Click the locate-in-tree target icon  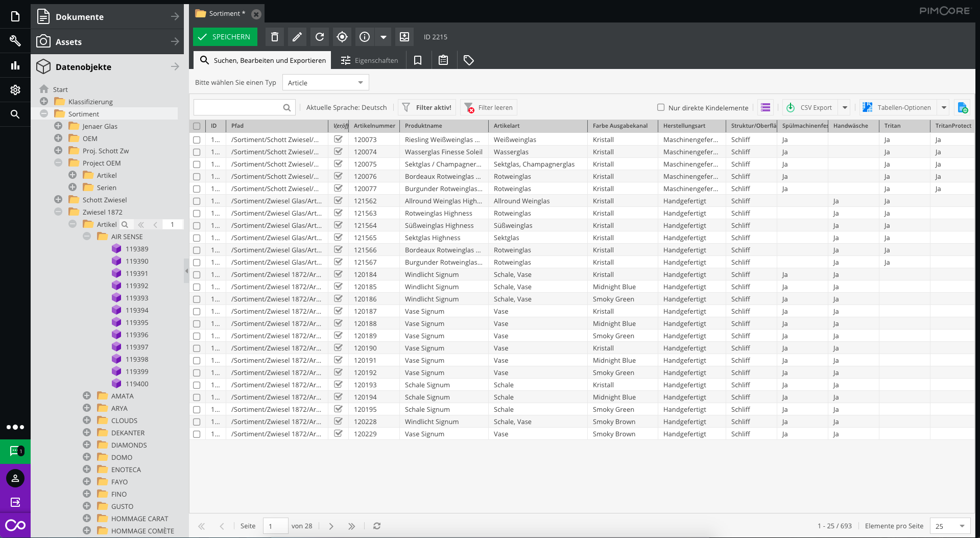point(342,37)
